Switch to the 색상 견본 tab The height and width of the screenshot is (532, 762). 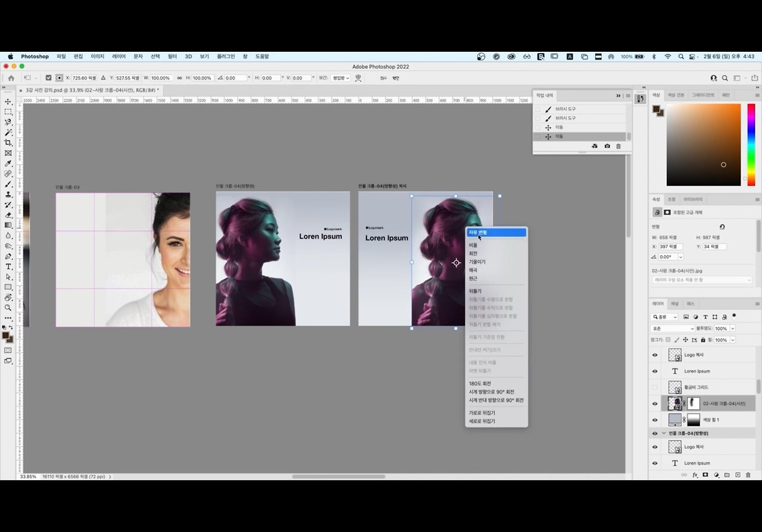tap(676, 95)
